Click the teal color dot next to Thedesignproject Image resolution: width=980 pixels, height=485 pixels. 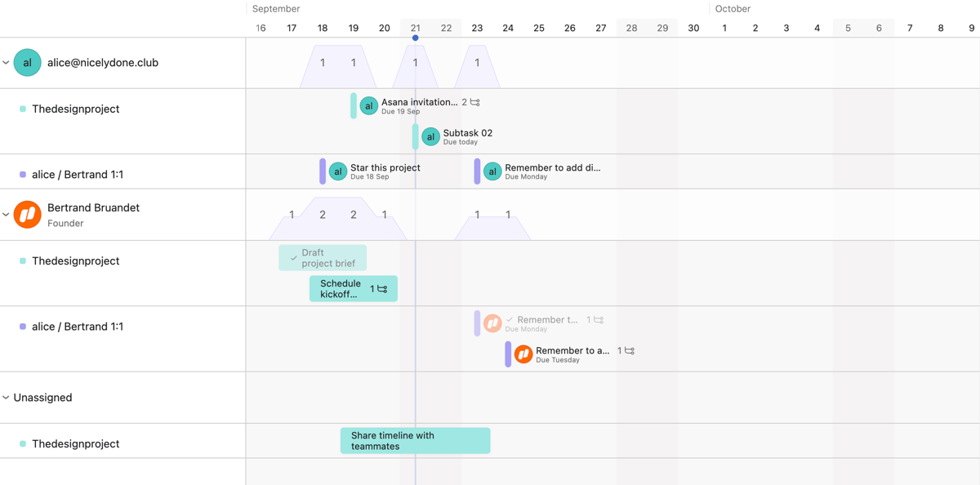[x=22, y=109]
